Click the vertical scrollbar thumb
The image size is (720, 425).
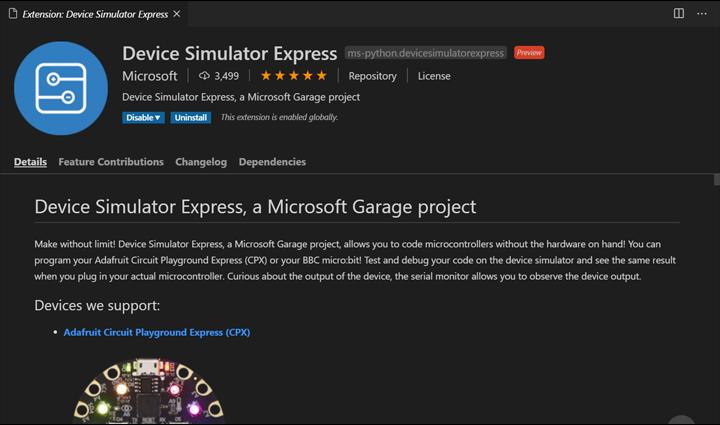coord(716,180)
